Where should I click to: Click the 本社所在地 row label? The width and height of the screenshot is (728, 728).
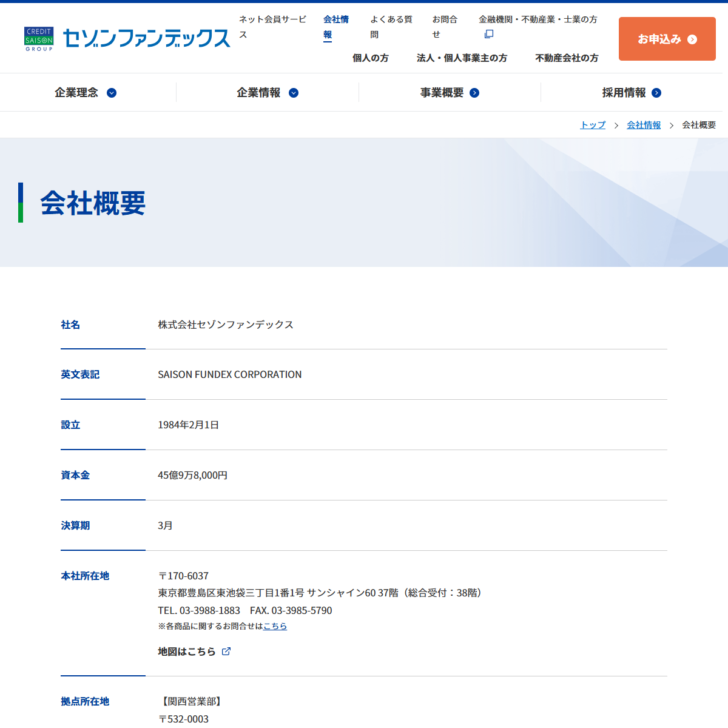click(x=85, y=576)
